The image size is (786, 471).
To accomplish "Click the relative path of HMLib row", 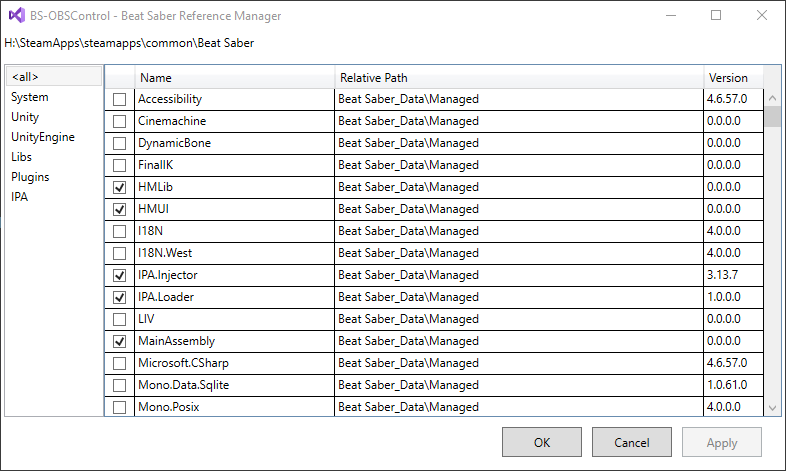I will (x=519, y=187).
